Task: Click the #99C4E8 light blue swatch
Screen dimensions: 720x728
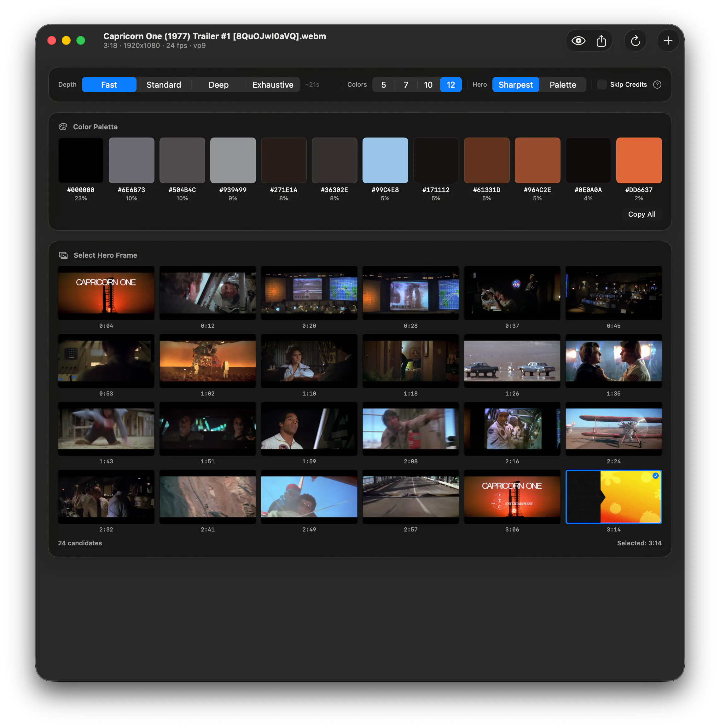Action: tap(385, 160)
